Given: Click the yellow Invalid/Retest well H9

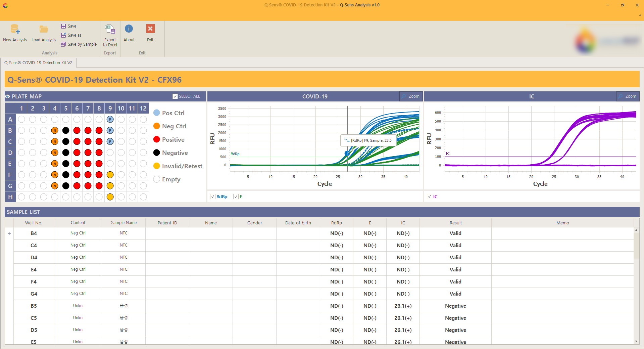Looking at the screenshot, I should tap(110, 197).
